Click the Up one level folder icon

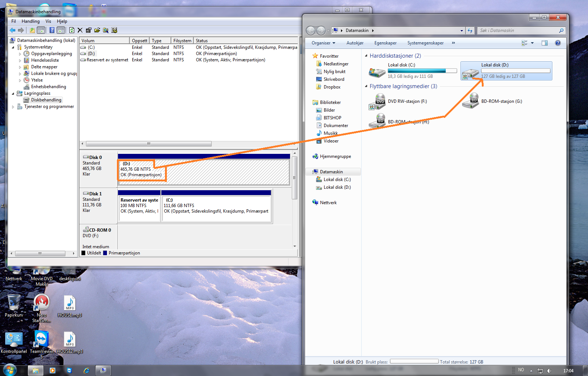[x=32, y=30]
